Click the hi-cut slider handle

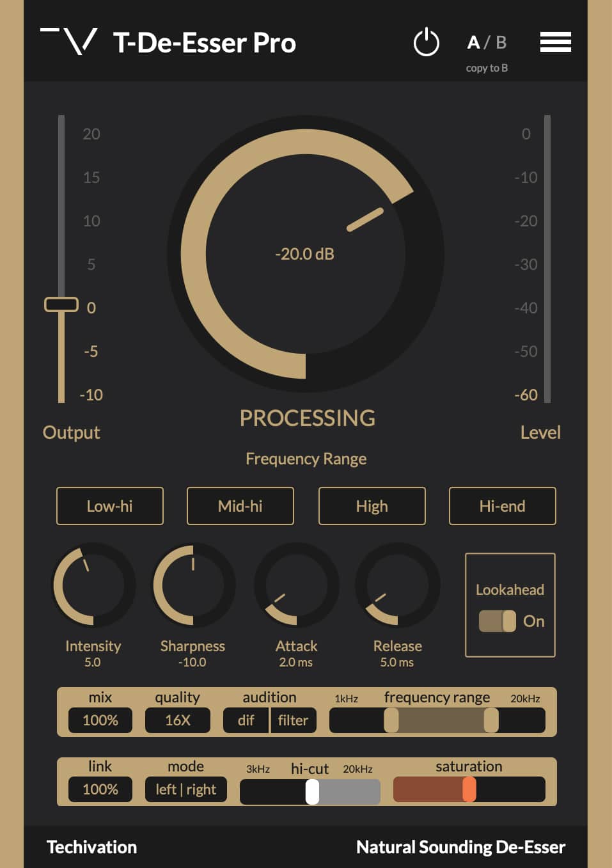click(312, 792)
